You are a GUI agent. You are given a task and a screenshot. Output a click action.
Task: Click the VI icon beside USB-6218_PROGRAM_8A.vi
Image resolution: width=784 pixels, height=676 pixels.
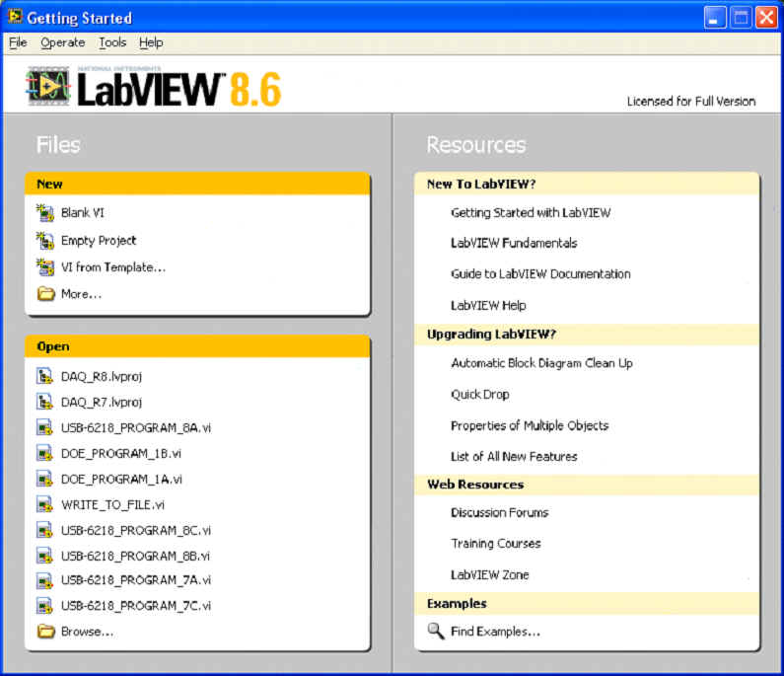tap(44, 427)
